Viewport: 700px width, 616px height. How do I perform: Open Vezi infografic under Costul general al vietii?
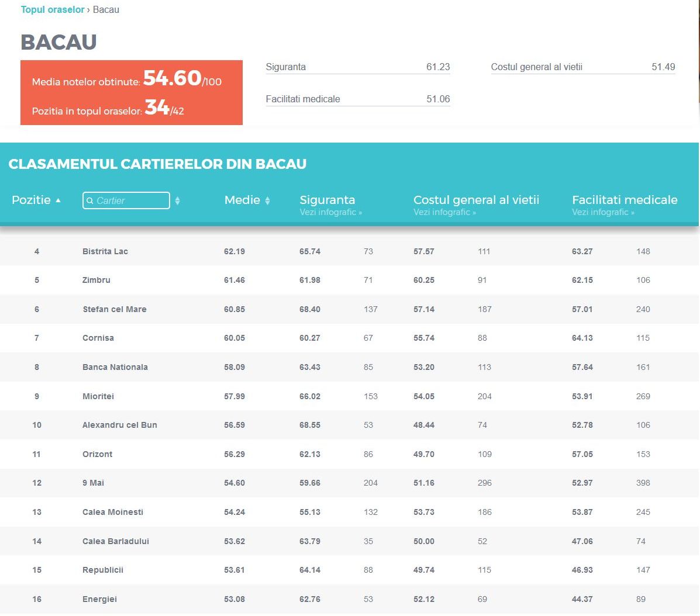(444, 212)
